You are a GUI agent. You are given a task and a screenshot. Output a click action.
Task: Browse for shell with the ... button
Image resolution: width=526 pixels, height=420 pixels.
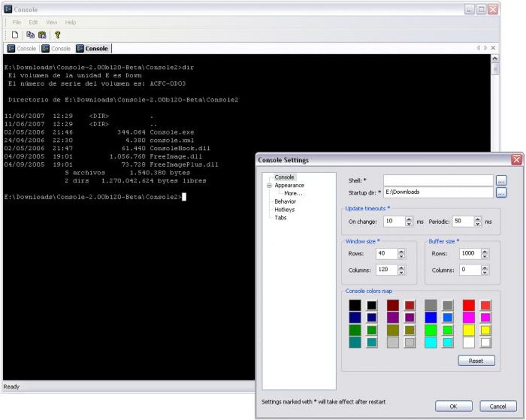(501, 181)
